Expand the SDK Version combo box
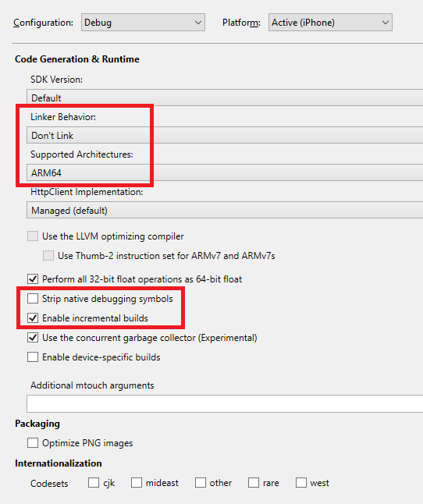 (225, 98)
